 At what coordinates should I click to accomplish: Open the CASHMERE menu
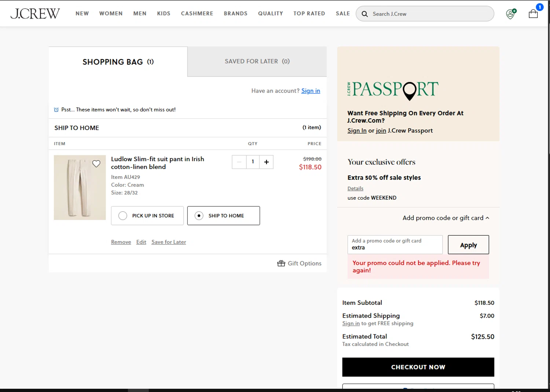coord(197,14)
